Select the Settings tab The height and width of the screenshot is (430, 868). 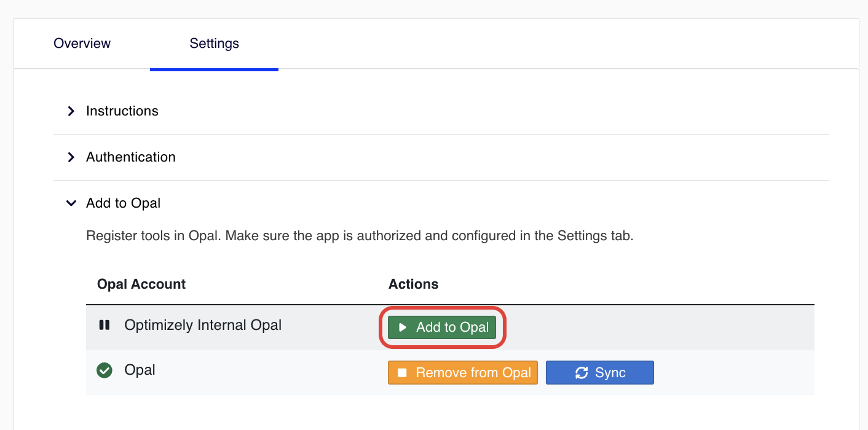coord(214,44)
